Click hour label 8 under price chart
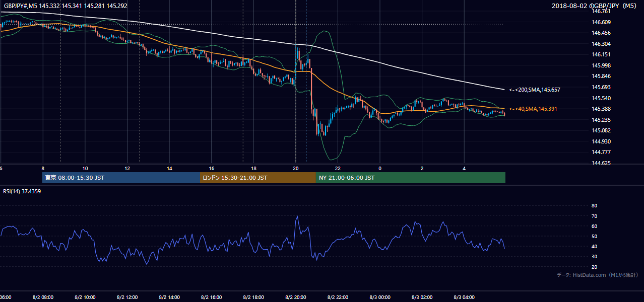The height and width of the screenshot is (302, 644). pyautogui.click(x=43, y=169)
